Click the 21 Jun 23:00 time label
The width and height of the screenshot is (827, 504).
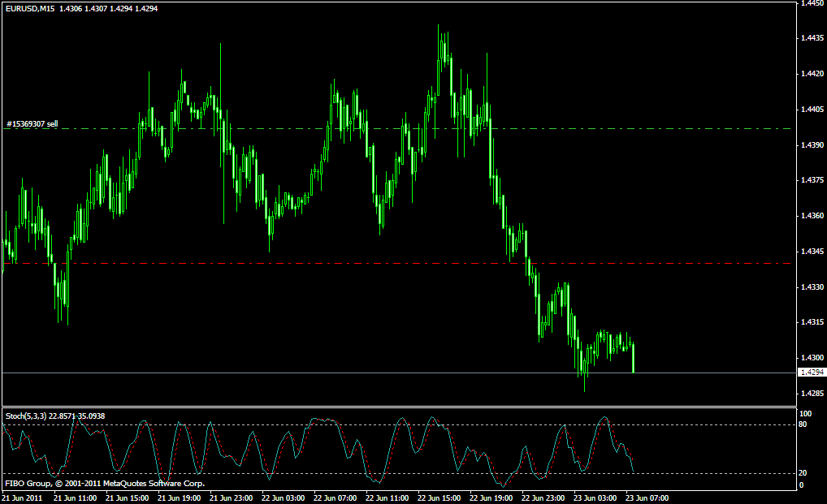click(x=231, y=498)
